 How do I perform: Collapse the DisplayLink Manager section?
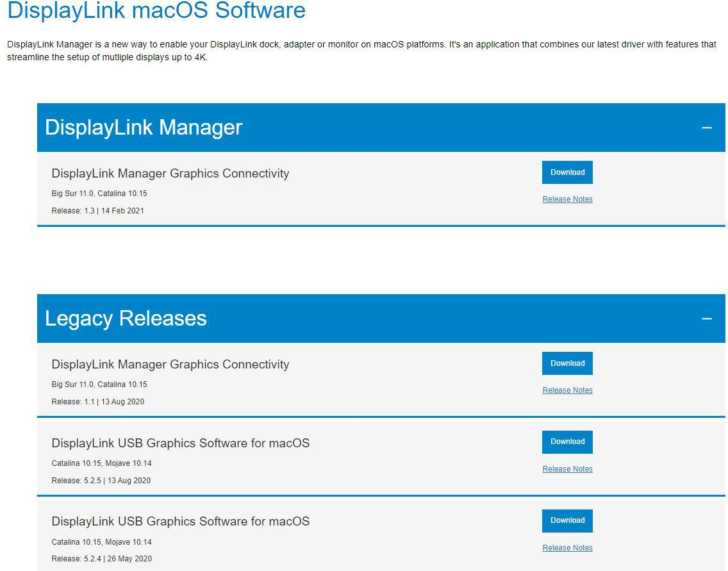tap(707, 128)
